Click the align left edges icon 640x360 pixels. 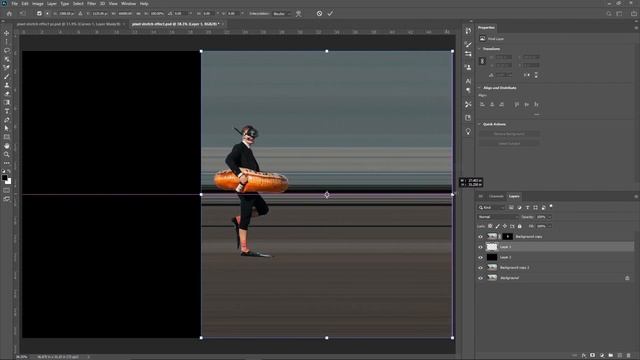coord(482,104)
